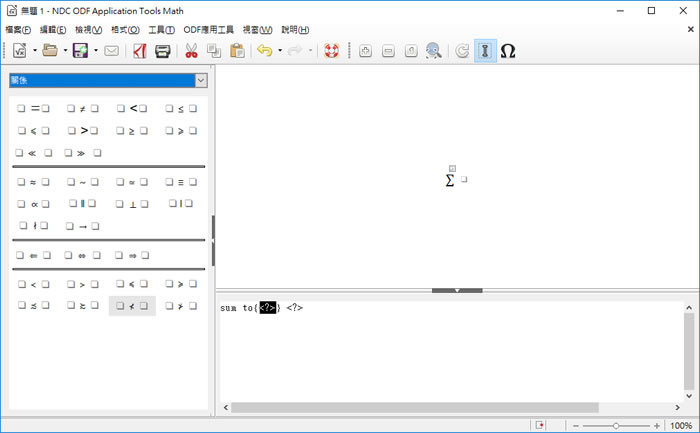Image resolution: width=700 pixels, height=433 pixels.
Task: Insert the toward arrow (→) relation
Action: click(83, 226)
